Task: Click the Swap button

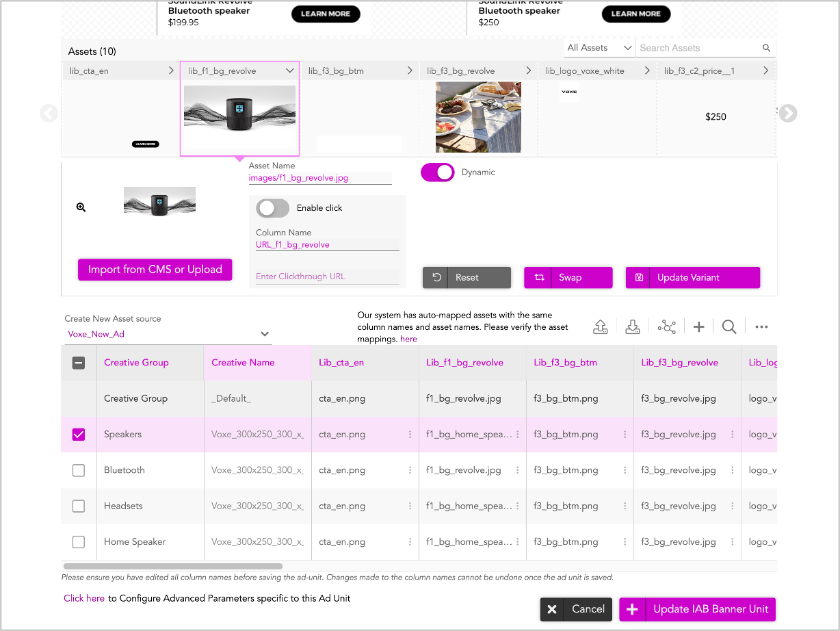Action: [568, 277]
